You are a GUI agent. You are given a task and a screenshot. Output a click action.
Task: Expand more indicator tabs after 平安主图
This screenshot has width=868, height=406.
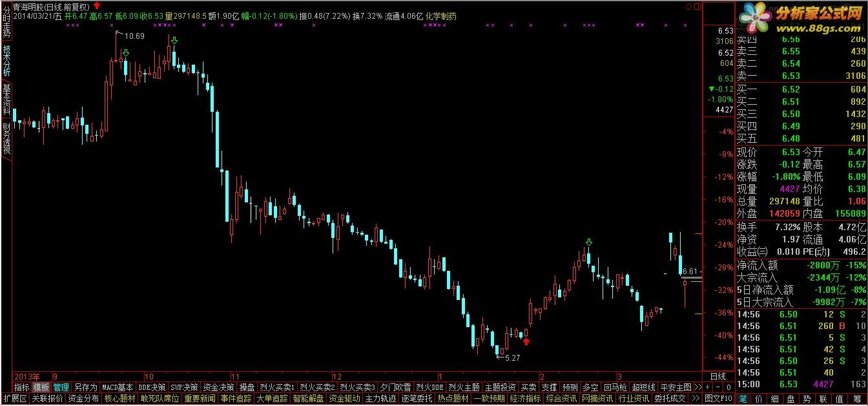tap(697, 387)
